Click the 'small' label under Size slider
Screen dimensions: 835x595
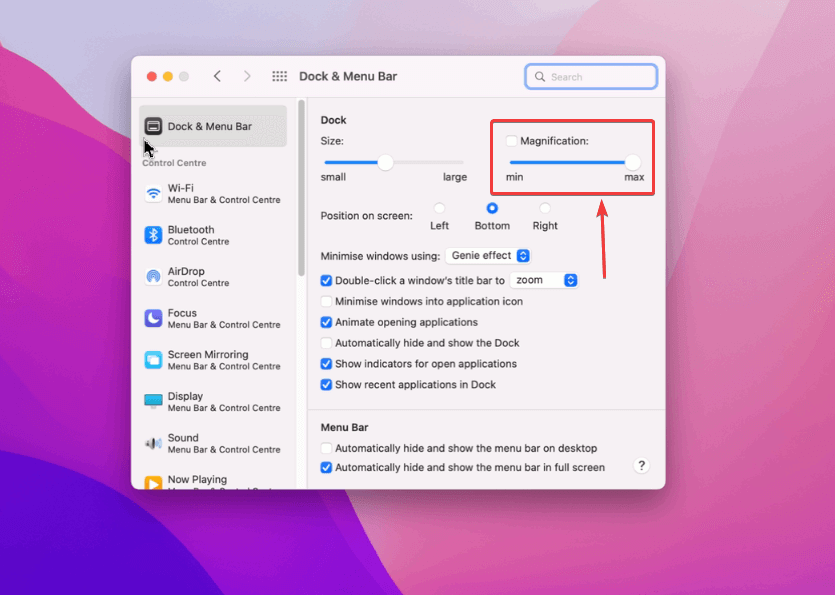(333, 177)
